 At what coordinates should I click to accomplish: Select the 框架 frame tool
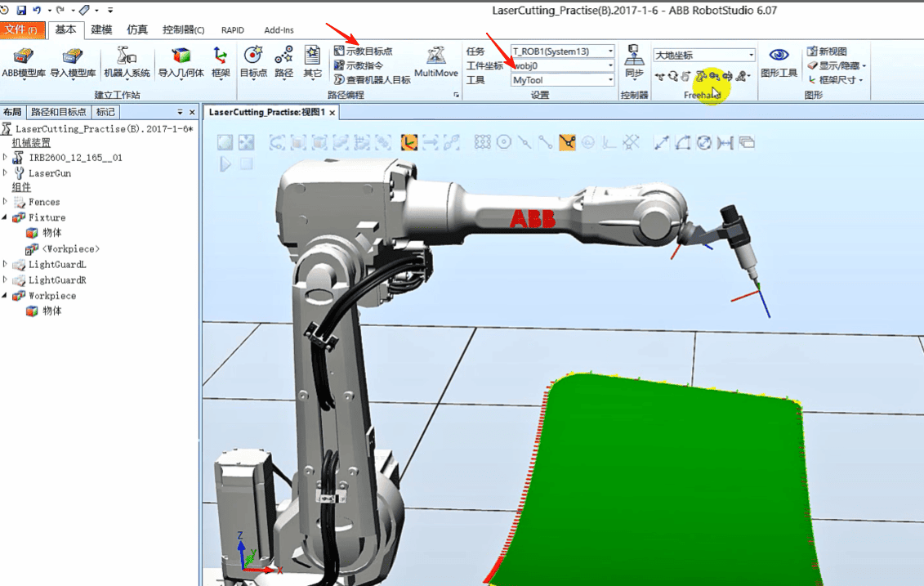pos(221,62)
